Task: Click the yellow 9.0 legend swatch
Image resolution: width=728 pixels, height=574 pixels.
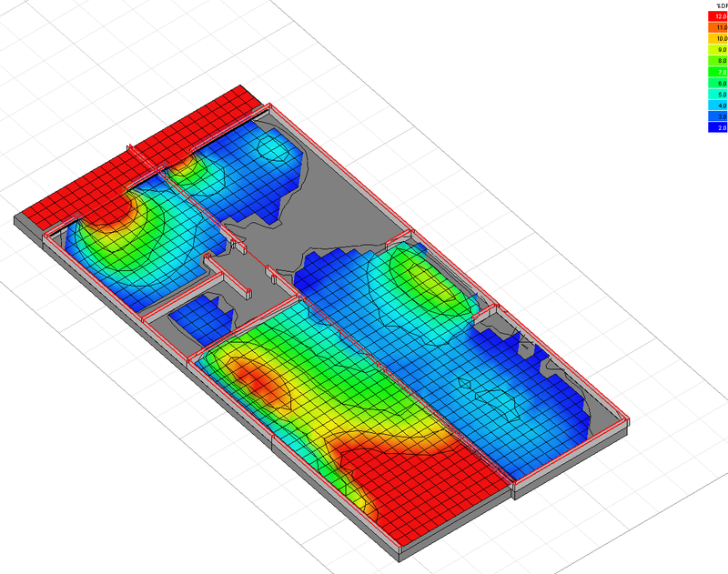Action: point(718,50)
